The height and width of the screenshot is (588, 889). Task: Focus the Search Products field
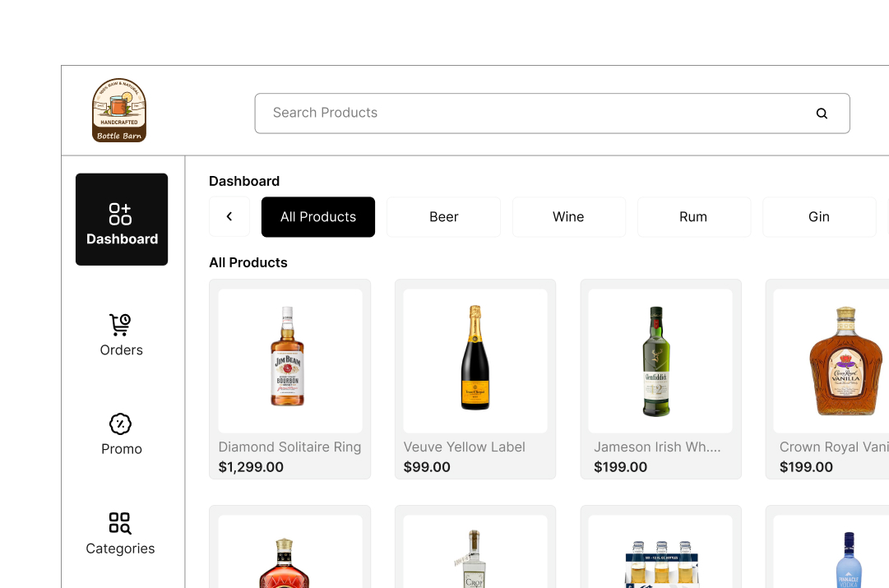tap(552, 113)
